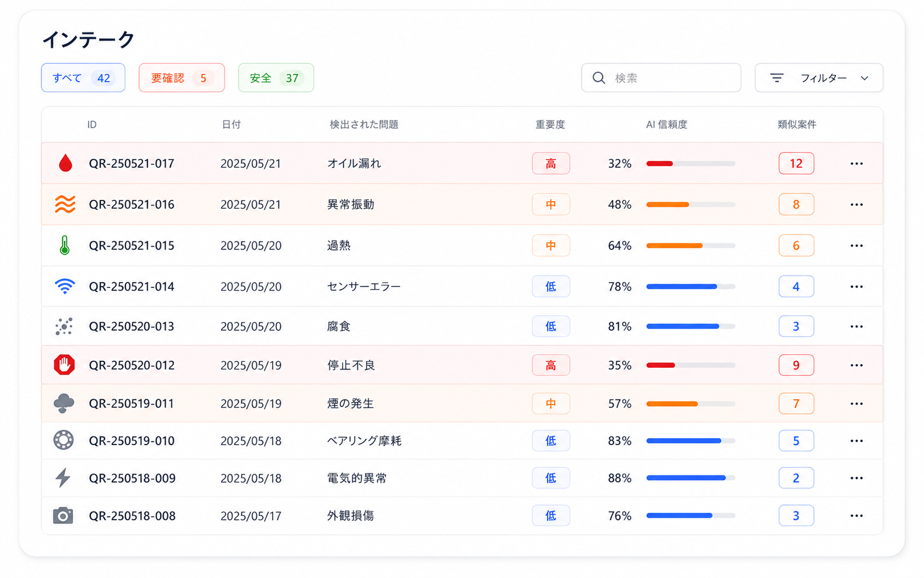The height and width of the screenshot is (578, 924).
Task: Click the 検索 search field
Action: coord(661,77)
